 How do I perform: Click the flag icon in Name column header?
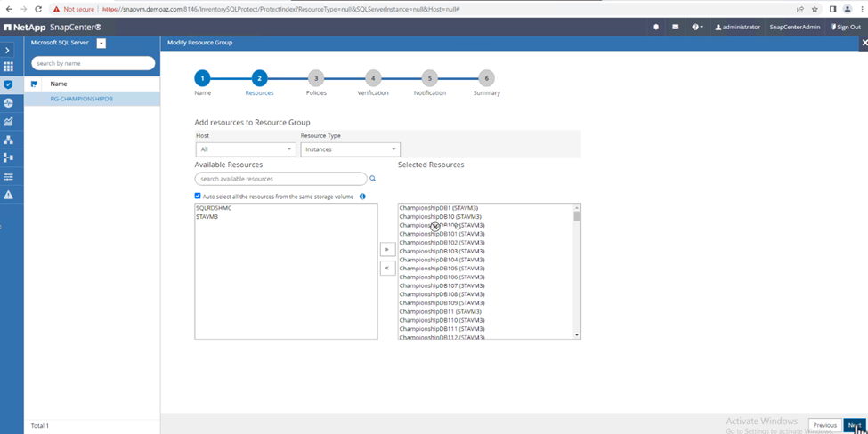[34, 84]
